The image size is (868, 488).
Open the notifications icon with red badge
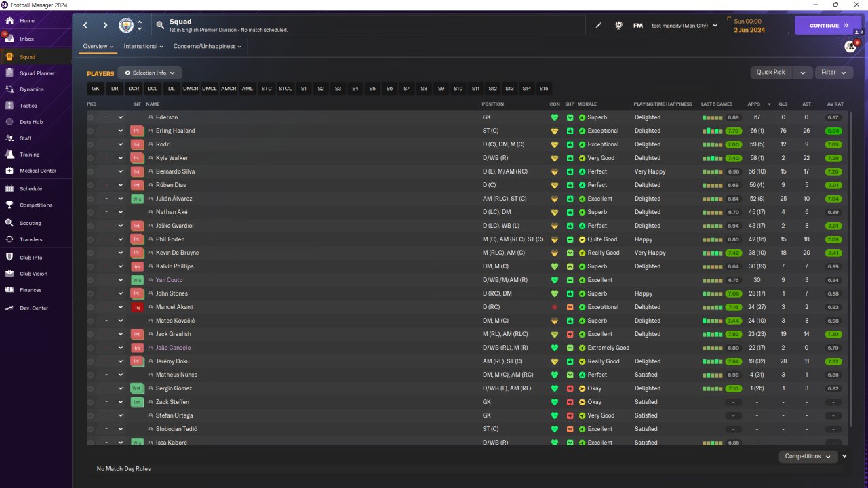pos(850,46)
